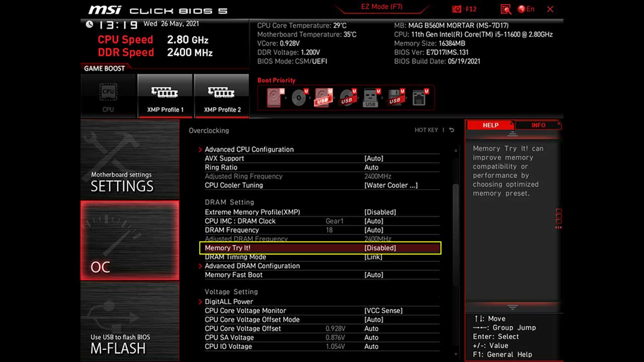Click the scroll-up arrow of settings list
Screen dimensions: 644x362
pos(456,151)
